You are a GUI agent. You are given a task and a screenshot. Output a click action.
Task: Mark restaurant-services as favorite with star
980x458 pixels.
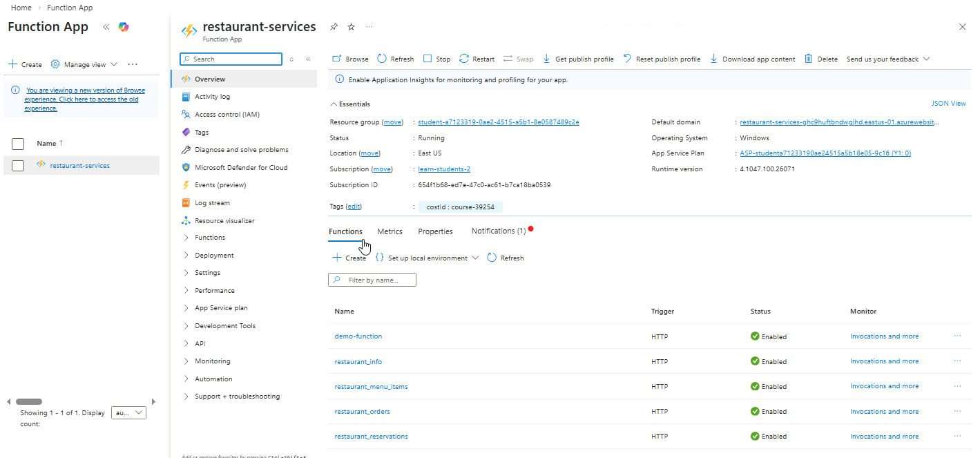point(351,27)
